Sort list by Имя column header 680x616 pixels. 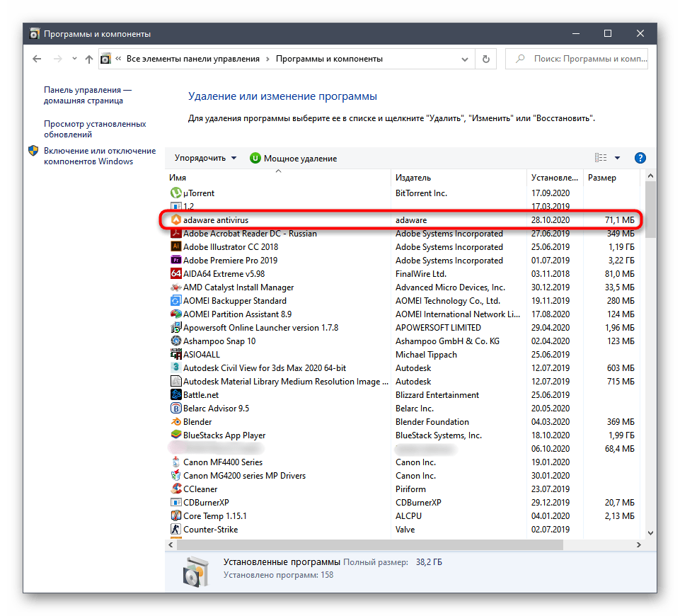pos(278,178)
